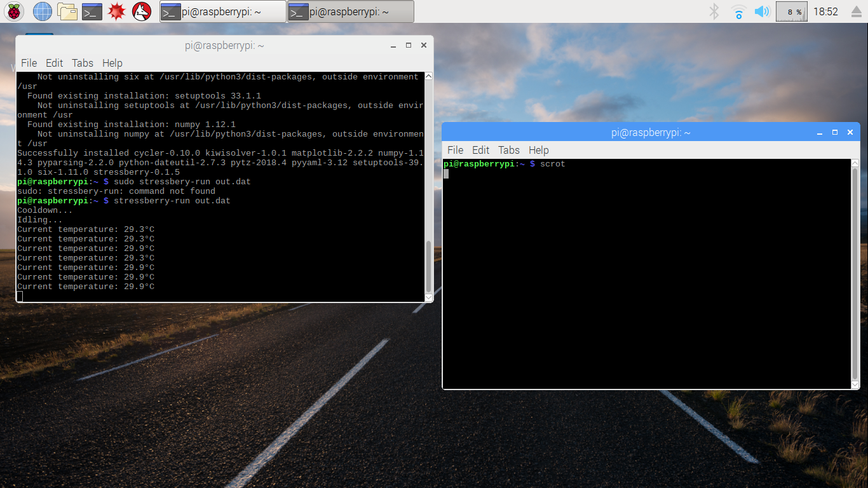868x488 pixels.
Task: Click the right terminal's scrollbar track
Action: [855, 273]
